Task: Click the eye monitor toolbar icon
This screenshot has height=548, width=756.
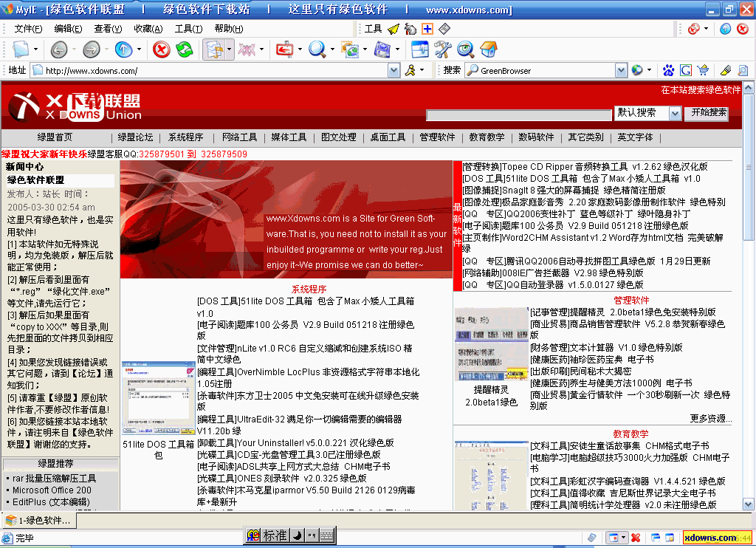Action: (465, 49)
